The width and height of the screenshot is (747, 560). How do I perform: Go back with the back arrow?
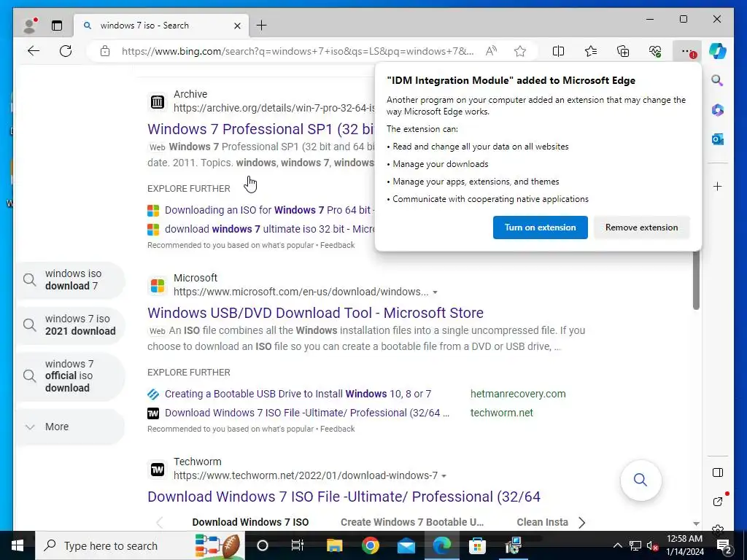pyautogui.click(x=34, y=51)
